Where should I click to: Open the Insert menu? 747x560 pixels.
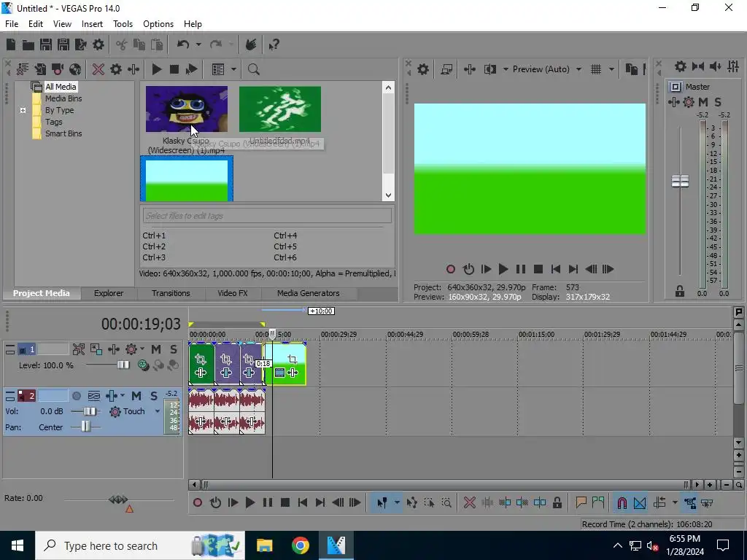[92, 24]
